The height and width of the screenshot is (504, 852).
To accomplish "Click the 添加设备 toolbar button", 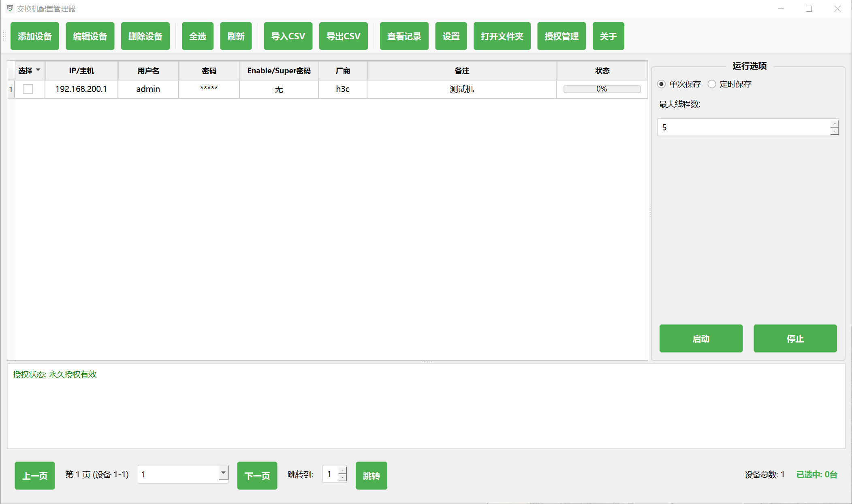I will 35,36.
